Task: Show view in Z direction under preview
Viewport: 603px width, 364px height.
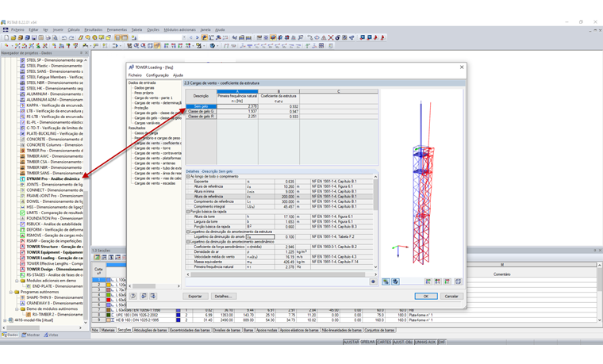Action: (447, 282)
